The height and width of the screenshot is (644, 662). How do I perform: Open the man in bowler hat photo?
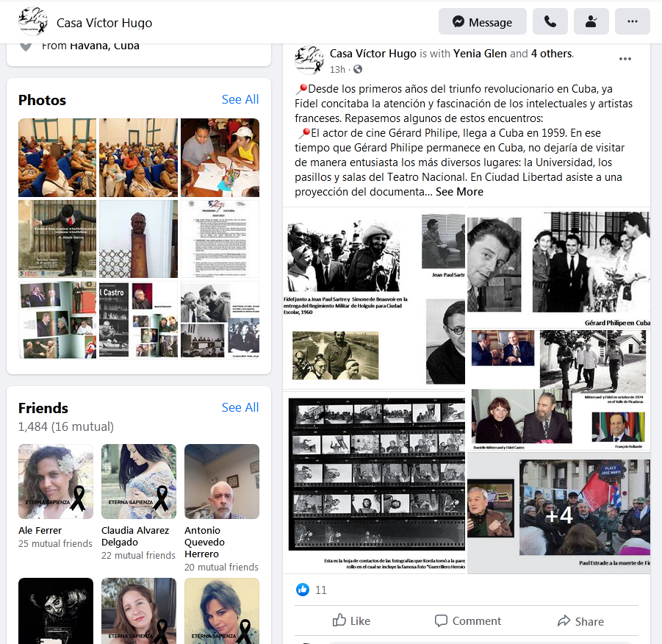tap(57, 239)
